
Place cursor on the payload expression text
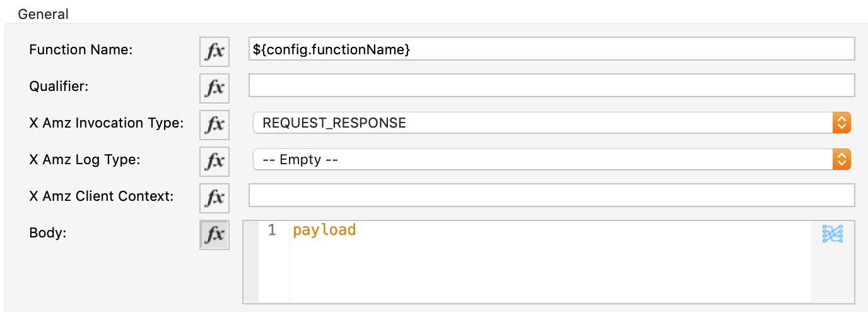(324, 231)
